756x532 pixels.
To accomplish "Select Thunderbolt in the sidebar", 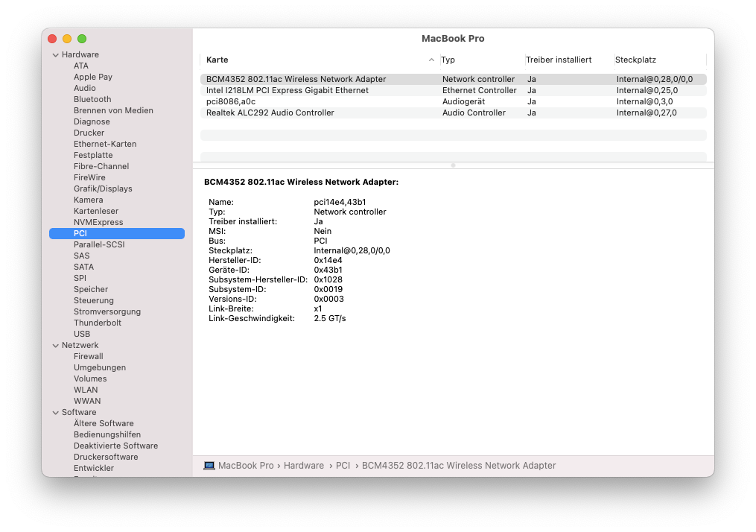I will point(98,323).
